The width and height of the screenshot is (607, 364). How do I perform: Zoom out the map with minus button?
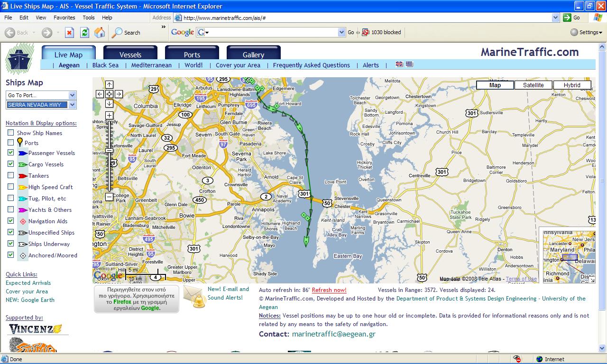pyautogui.click(x=109, y=197)
